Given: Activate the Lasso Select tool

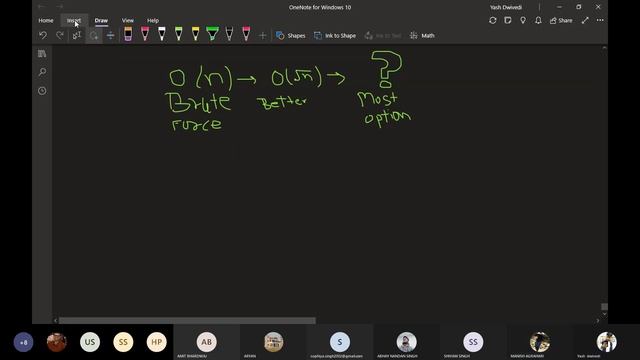Looking at the screenshot, I should (94, 36).
